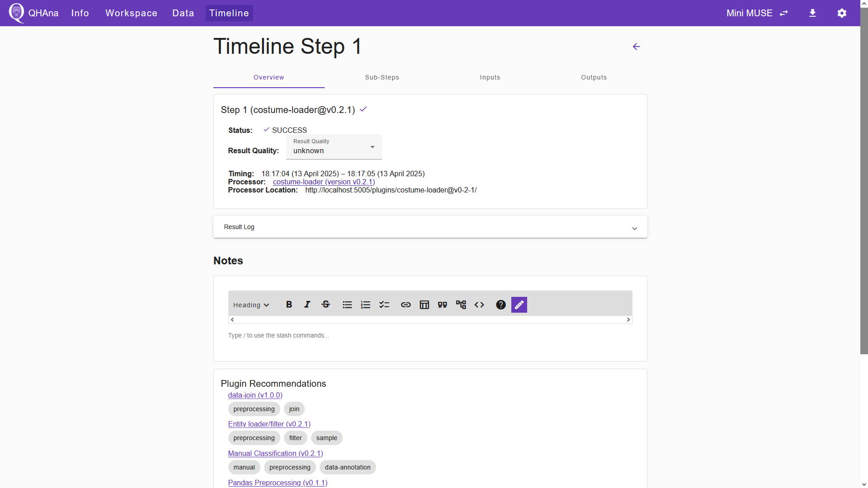This screenshot has height=488, width=868.
Task: Open the Info menu item
Action: [x=80, y=13]
